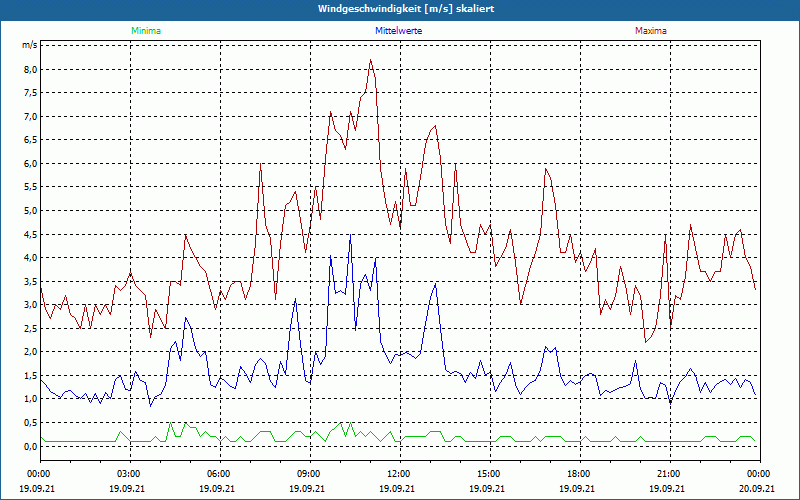Click the '2,0' y-axis value
This screenshot has height=500, width=800.
pos(31,352)
